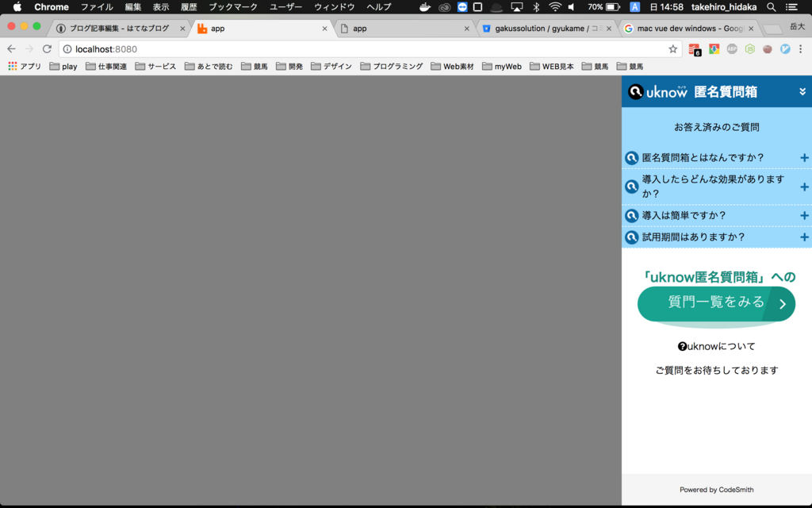Viewport: 812px width, 508px height.
Task: Bookmark this page with the star icon
Action: pos(672,48)
